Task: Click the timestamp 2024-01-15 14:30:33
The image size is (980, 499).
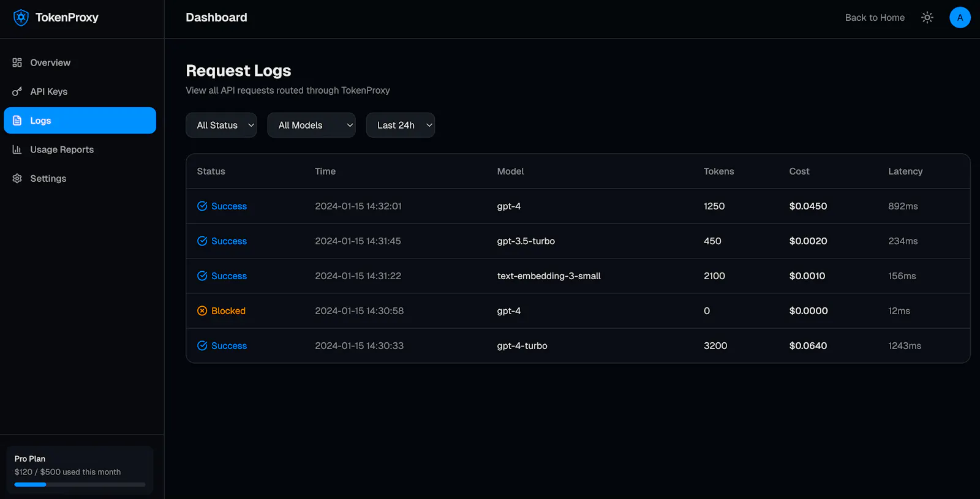Action: click(x=360, y=346)
